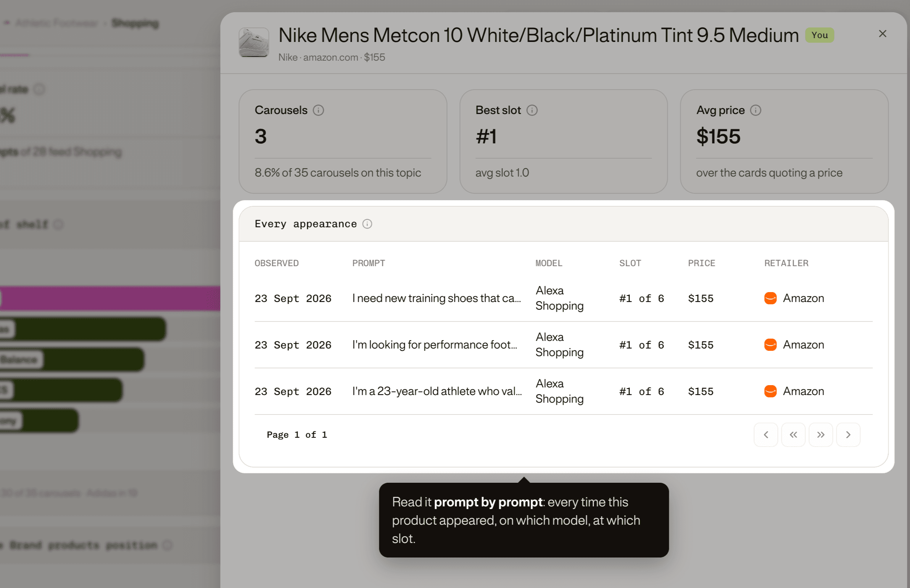The image size is (910, 588).
Task: Go to the next page arrow
Action: point(848,434)
